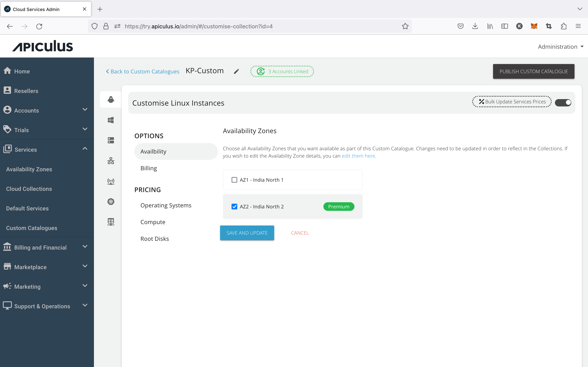The width and height of the screenshot is (588, 367).
Task: Click the table/list sidebar icon
Action: click(111, 222)
